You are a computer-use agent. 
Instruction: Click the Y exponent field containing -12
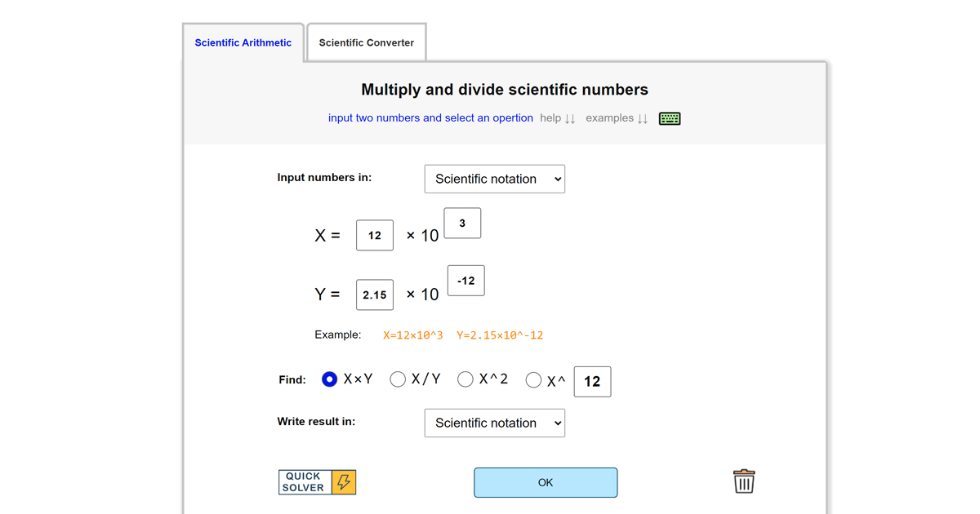[x=465, y=280]
